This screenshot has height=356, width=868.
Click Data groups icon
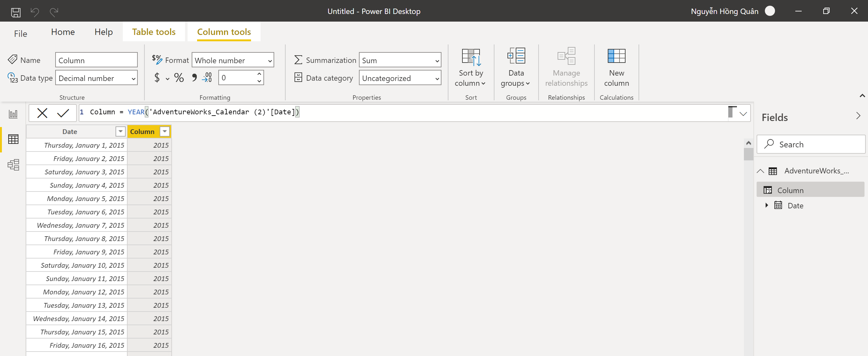(x=516, y=56)
